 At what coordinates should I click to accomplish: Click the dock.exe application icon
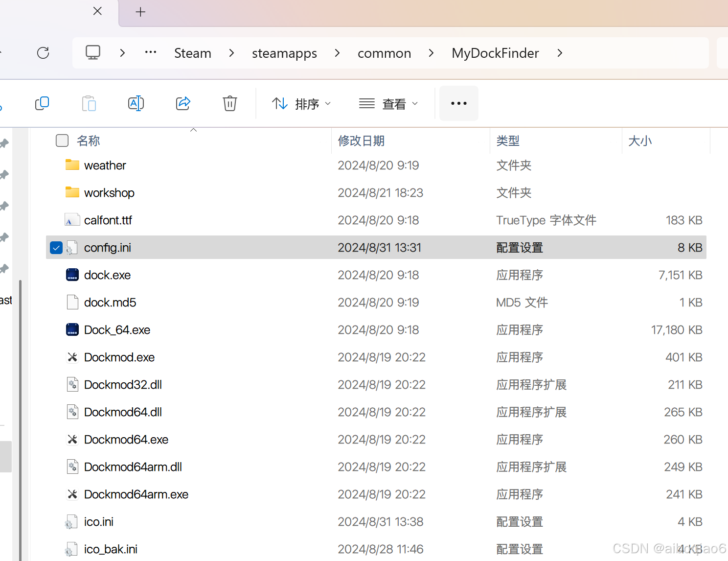click(x=72, y=275)
